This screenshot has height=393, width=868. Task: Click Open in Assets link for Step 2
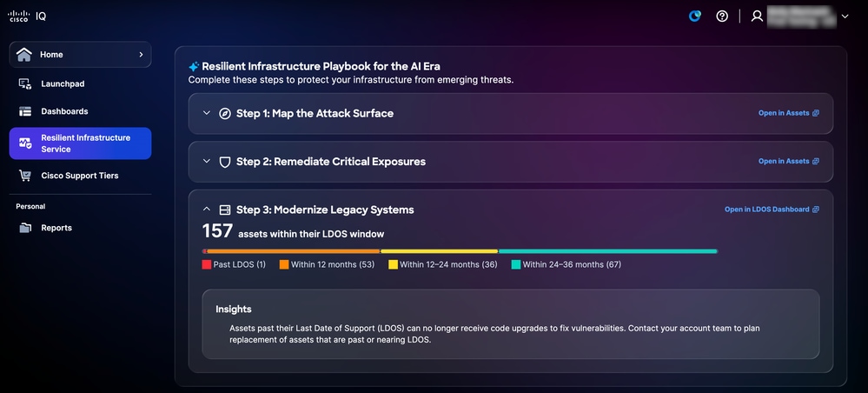coord(784,162)
